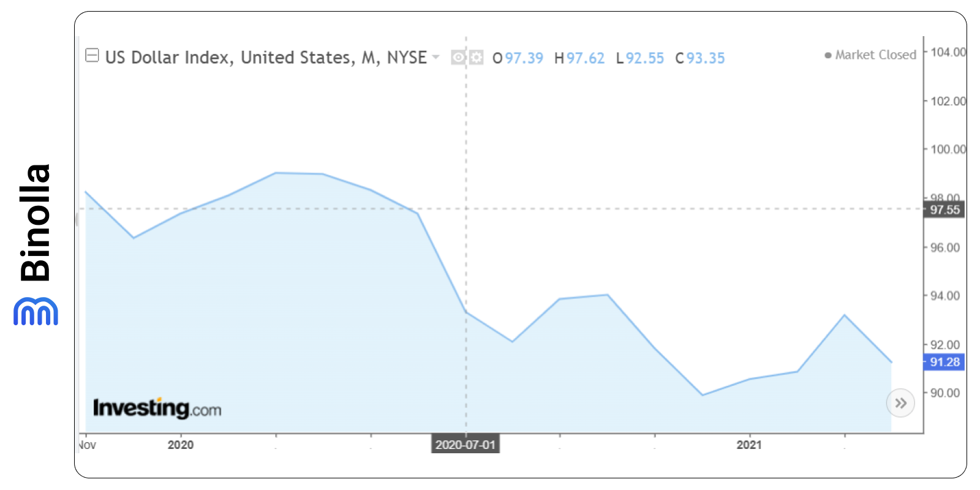Image resolution: width=980 pixels, height=490 pixels.
Task: Click the Binolla logo icon
Action: (x=36, y=311)
